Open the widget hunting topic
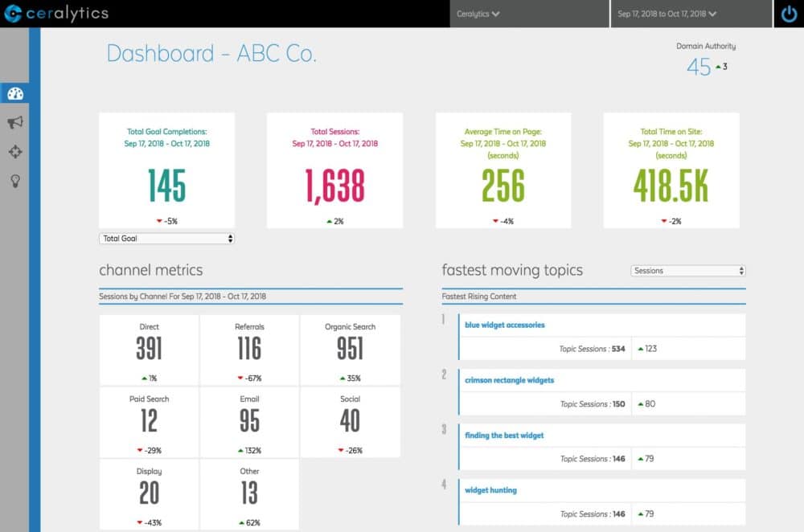This screenshot has height=532, width=804. (x=490, y=490)
